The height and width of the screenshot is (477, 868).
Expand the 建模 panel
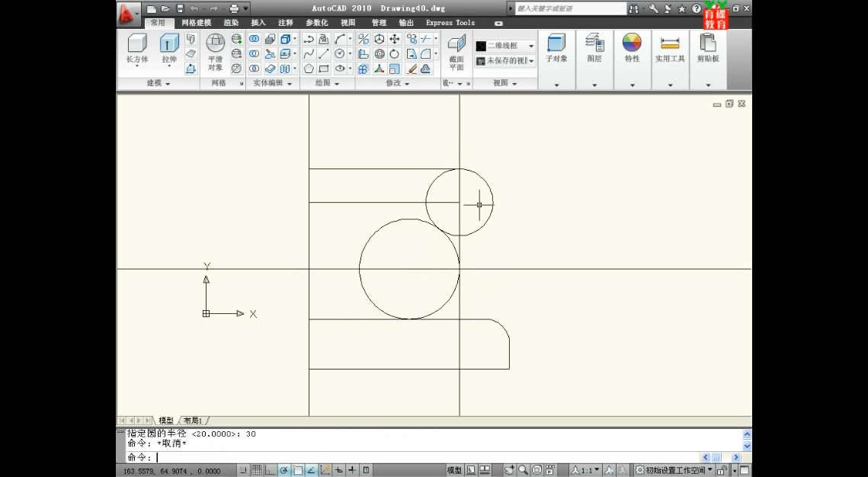(x=159, y=83)
